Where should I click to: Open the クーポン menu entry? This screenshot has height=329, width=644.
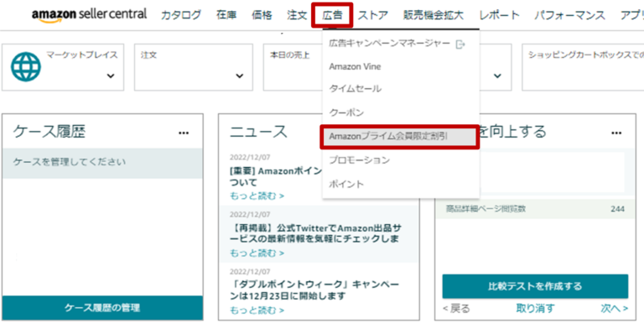(346, 112)
